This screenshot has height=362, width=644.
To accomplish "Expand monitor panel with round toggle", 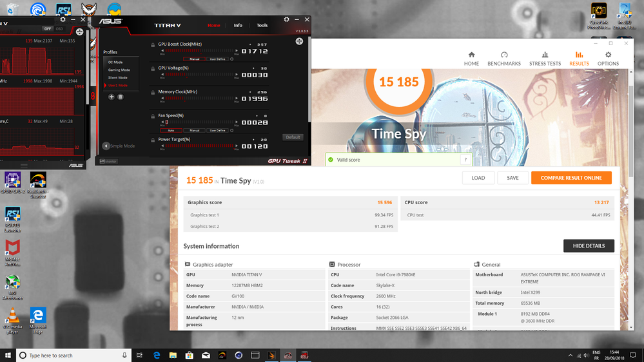I will point(79,32).
